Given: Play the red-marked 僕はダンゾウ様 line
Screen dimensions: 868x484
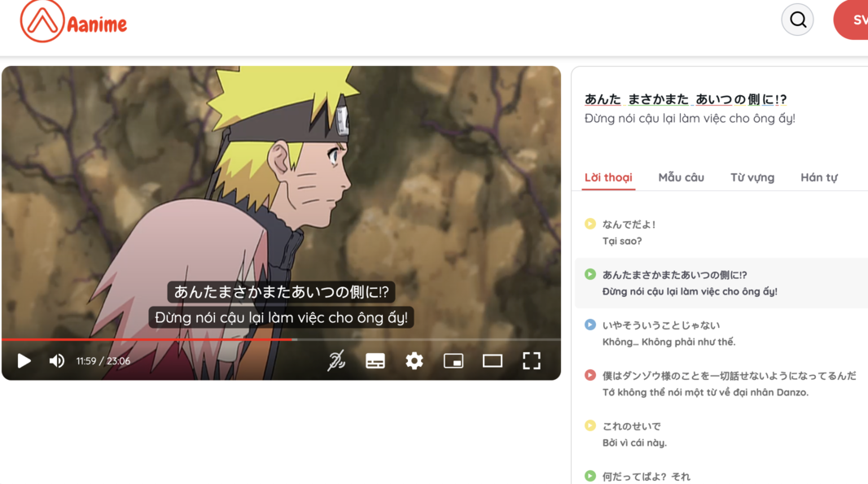Looking at the screenshot, I should coord(590,375).
